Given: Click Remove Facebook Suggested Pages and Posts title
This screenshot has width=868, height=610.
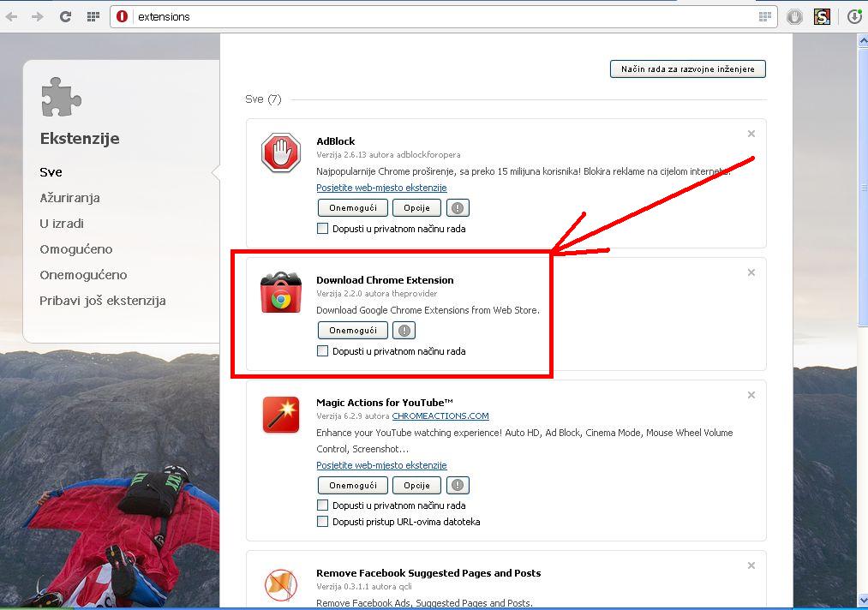Looking at the screenshot, I should (x=428, y=573).
